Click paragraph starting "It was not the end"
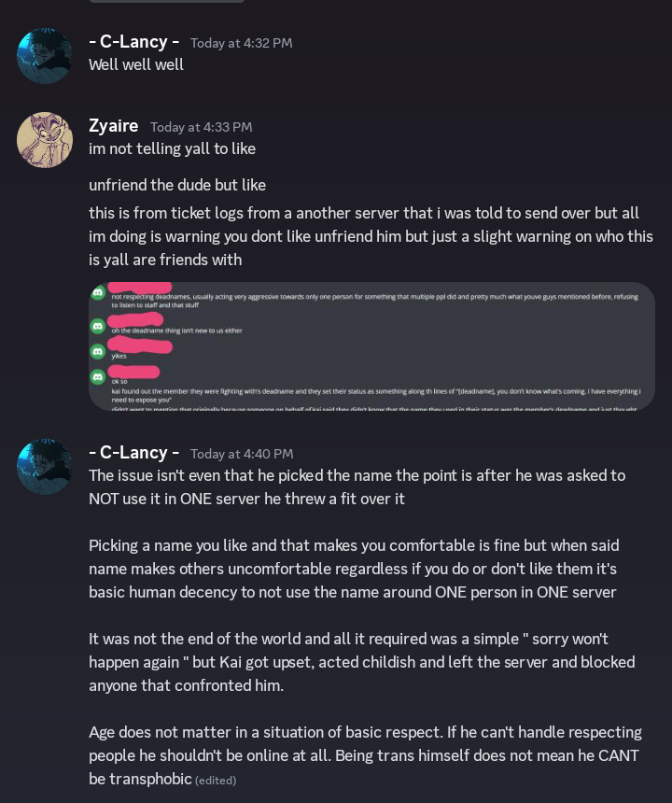Image resolution: width=672 pixels, height=803 pixels. (x=355, y=662)
